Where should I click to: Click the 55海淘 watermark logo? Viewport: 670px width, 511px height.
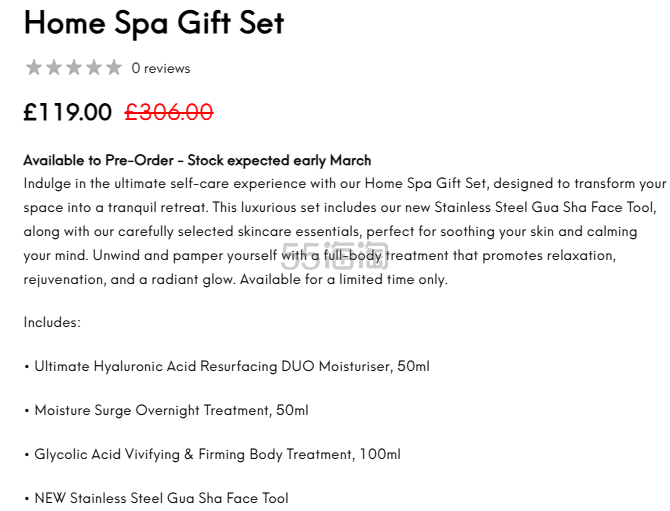coord(335,256)
